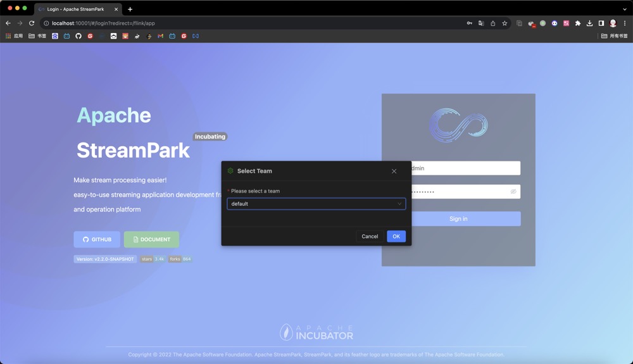
Task: Bookmark this page with star icon
Action: 505,23
